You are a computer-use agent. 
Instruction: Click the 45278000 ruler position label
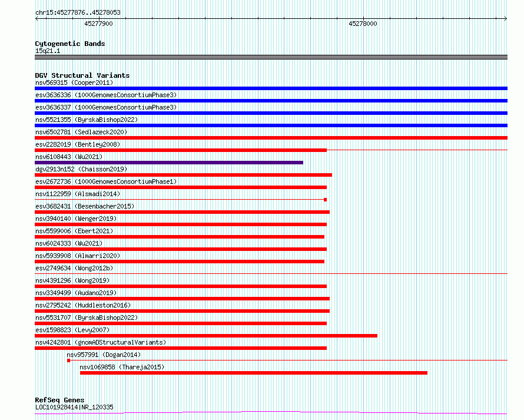click(x=363, y=24)
